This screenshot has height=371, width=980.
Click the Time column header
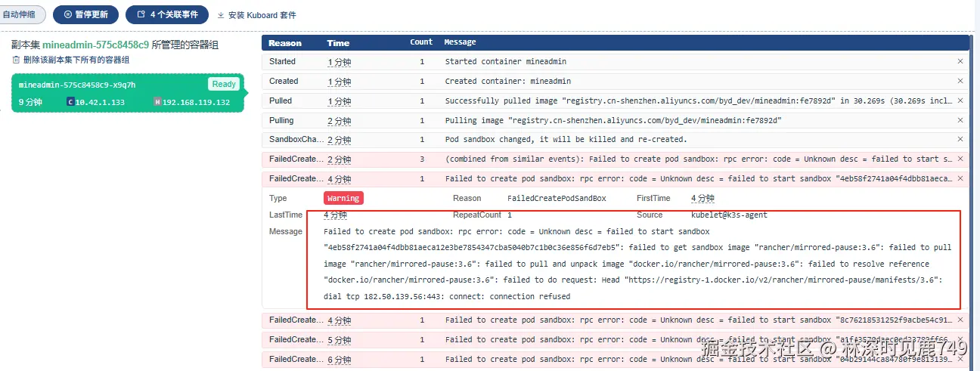(x=338, y=43)
